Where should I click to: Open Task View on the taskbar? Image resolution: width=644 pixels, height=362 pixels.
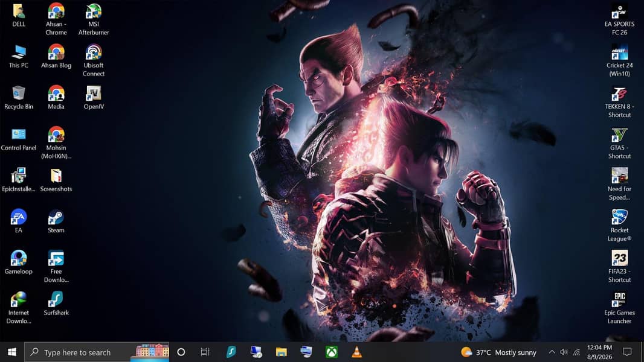(x=205, y=352)
